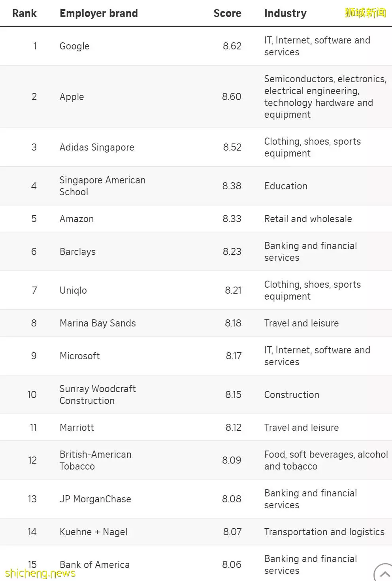
Task: Click the shicheng.news watermark link
Action: click(x=40, y=573)
